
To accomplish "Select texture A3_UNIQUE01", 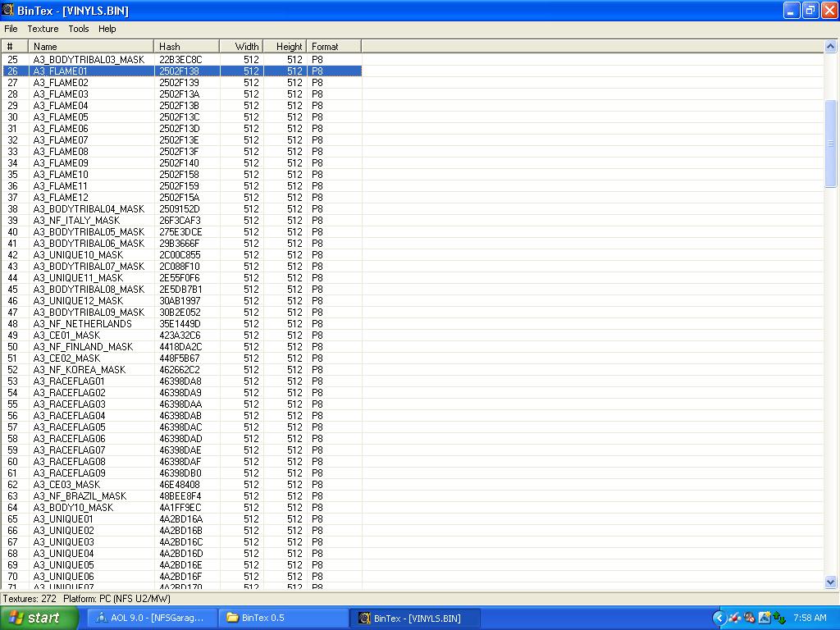I will [x=63, y=519].
